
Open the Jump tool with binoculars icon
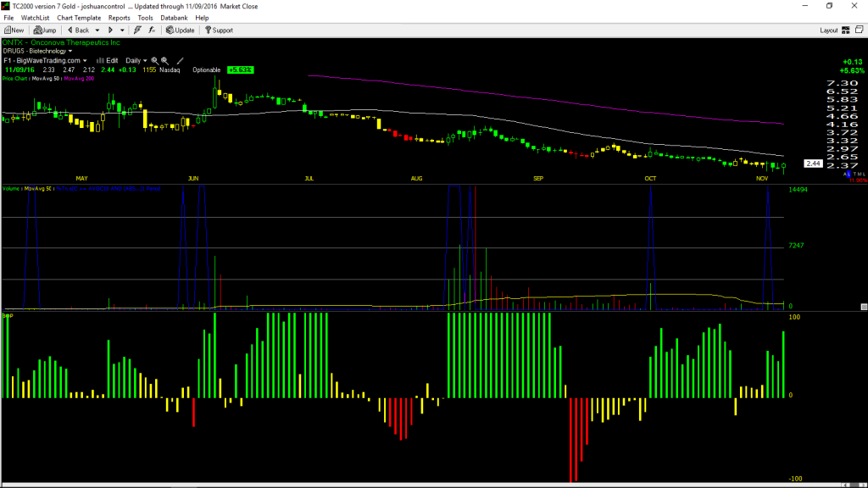(x=45, y=30)
